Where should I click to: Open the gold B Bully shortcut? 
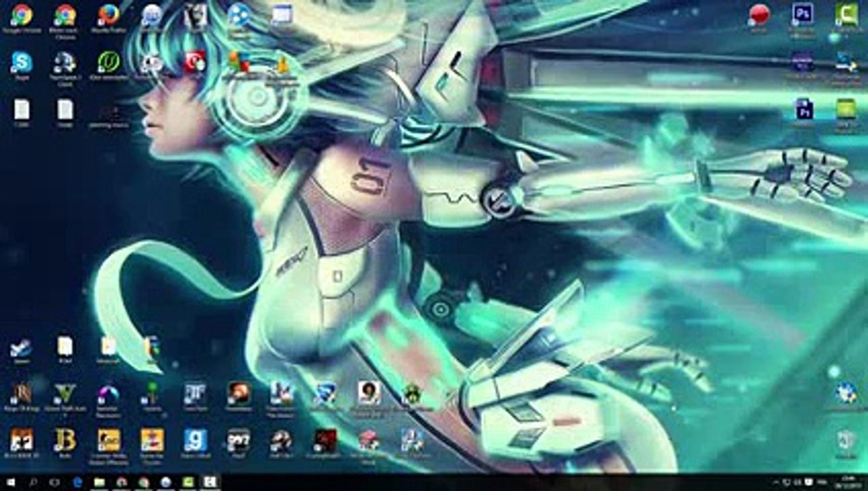pyautogui.click(x=65, y=441)
